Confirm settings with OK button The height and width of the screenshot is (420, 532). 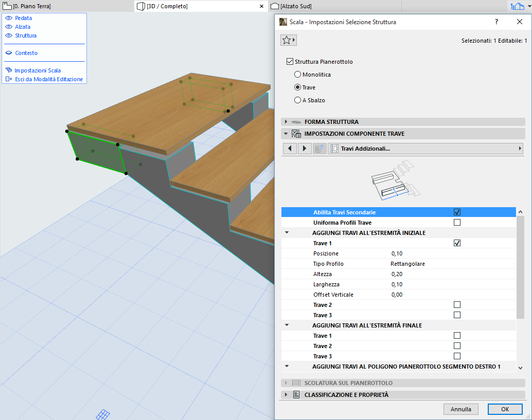coord(505,409)
